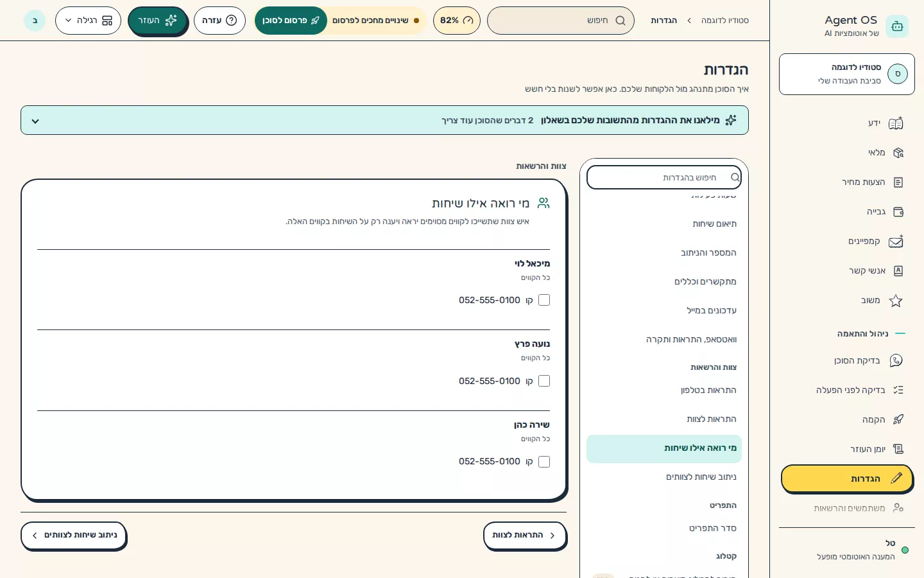This screenshot has height=578, width=924.
Task: Open יומן העוזר assistant log
Action: (x=847, y=450)
